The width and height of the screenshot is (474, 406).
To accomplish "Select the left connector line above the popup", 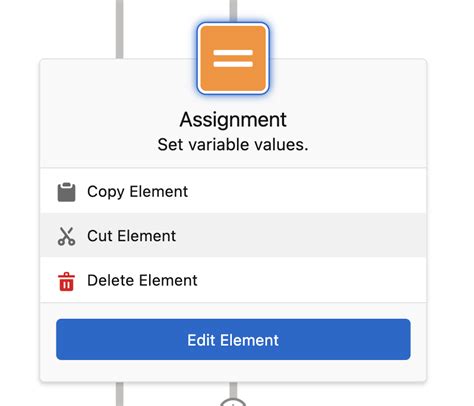I will tap(120, 29).
